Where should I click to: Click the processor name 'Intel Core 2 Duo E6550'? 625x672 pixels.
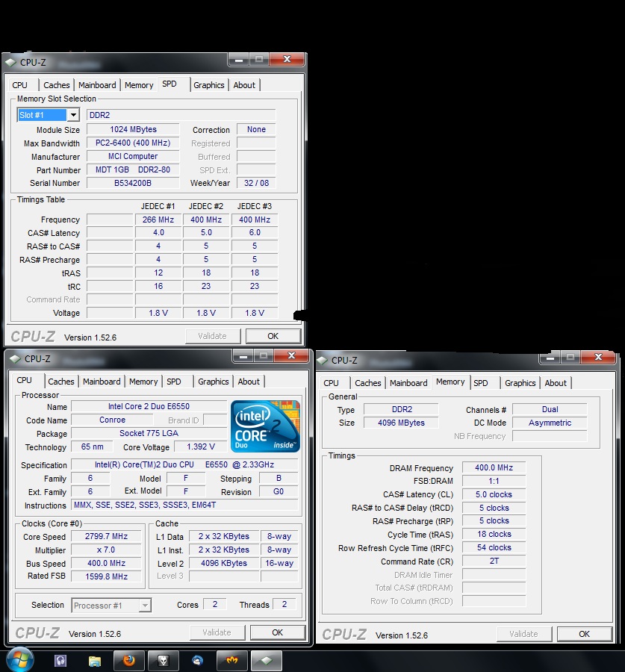[149, 406]
